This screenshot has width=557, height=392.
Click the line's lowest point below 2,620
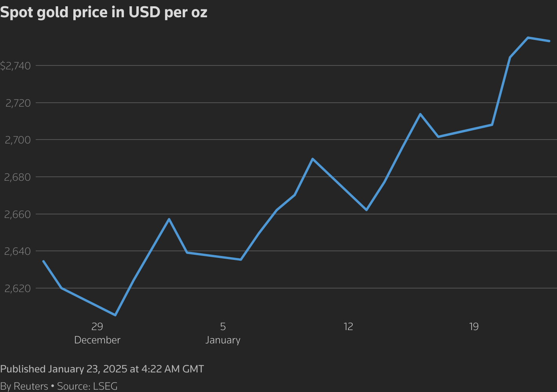(115, 315)
